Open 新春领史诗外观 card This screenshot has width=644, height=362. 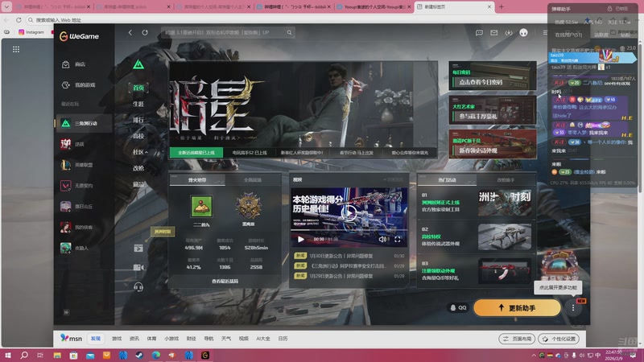[x=493, y=144]
